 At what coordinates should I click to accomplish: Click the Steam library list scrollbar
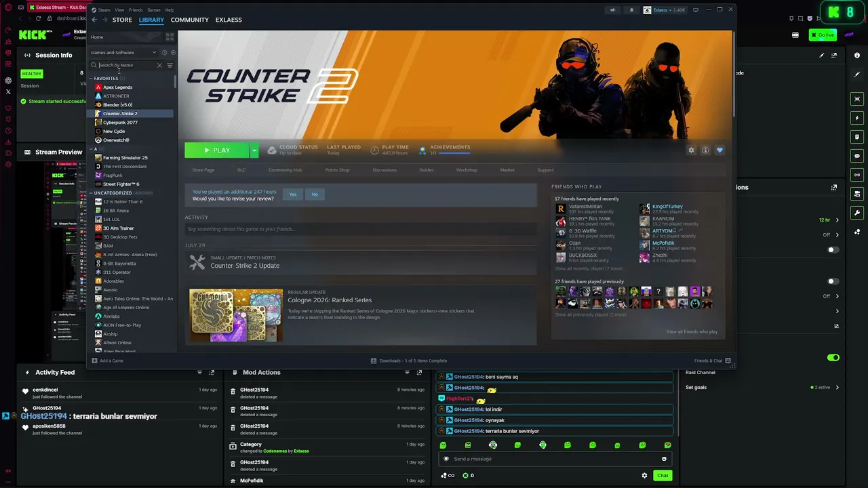pyautogui.click(x=176, y=82)
